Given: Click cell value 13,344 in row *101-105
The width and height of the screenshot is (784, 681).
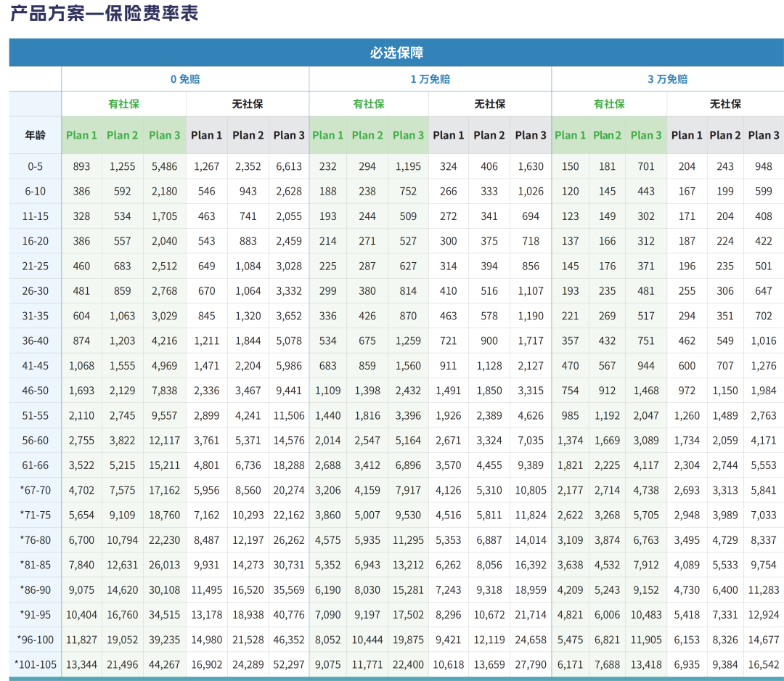Looking at the screenshot, I should pos(81,665).
